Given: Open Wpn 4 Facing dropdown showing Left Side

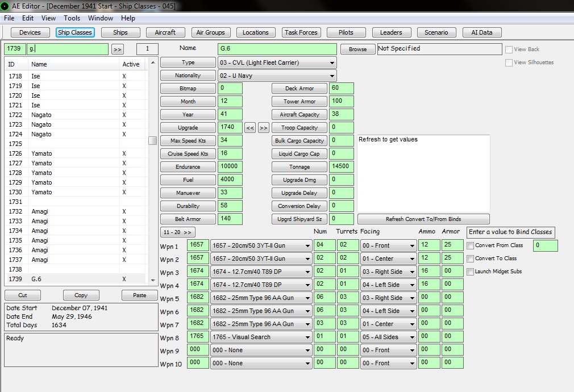Looking at the screenshot, I should point(388,285).
